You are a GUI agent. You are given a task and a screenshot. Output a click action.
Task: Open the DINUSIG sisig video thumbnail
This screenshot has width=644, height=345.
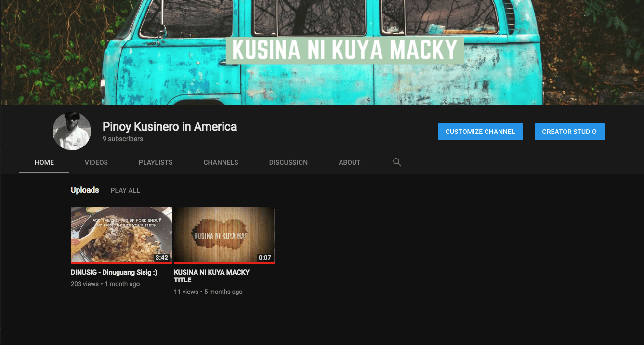[x=121, y=234]
